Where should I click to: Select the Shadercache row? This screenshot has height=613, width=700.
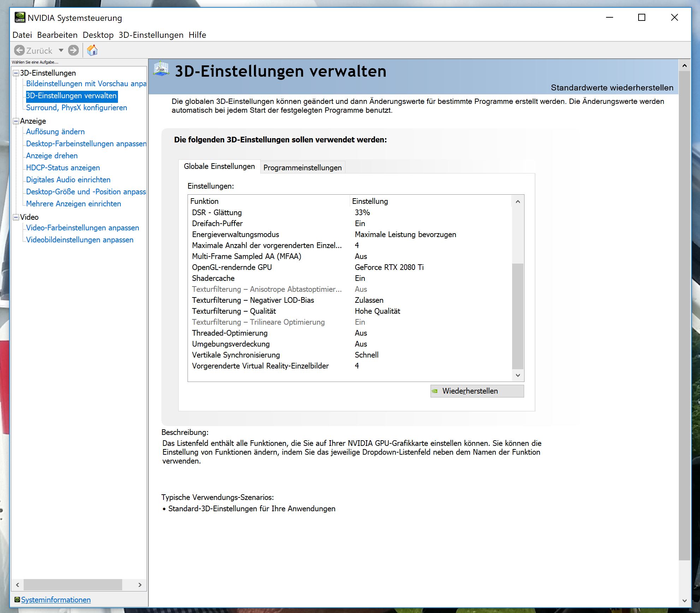(x=350, y=278)
